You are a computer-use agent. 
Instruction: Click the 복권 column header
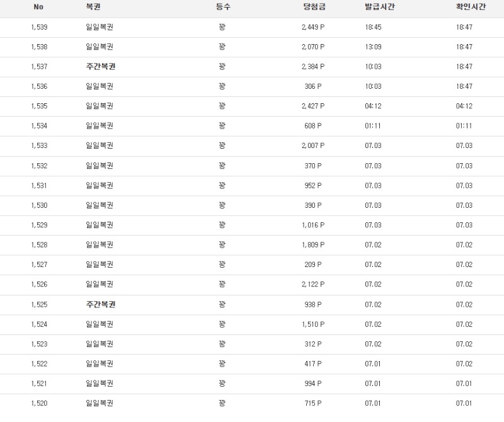point(93,6)
